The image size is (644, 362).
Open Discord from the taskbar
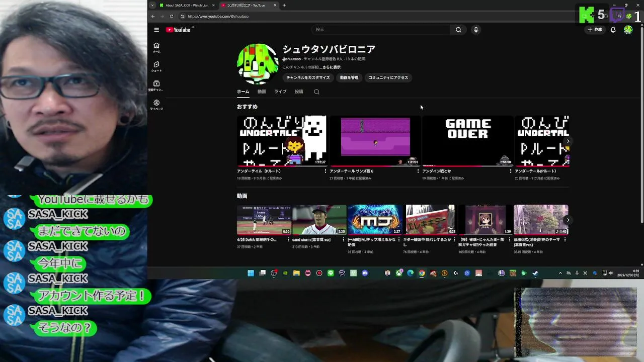tap(365, 273)
